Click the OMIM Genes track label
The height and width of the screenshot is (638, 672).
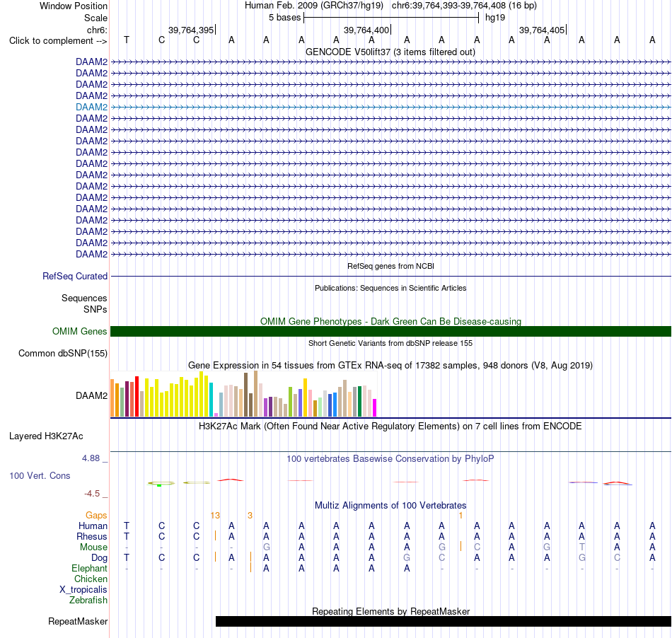tap(79, 331)
